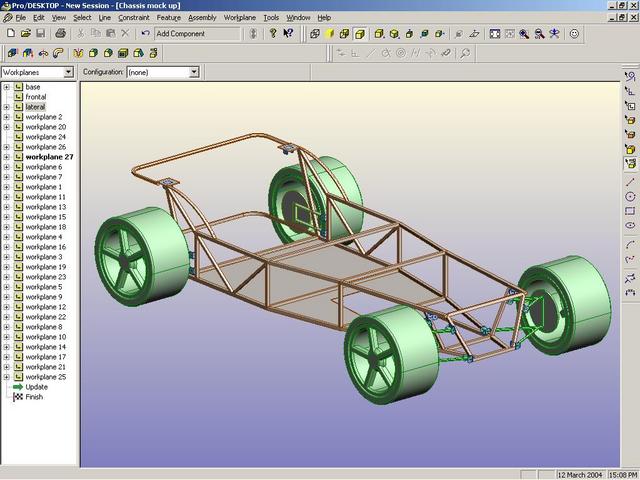Open the Assembly menu
Viewport: 640px width, 480px height.
tap(202, 18)
